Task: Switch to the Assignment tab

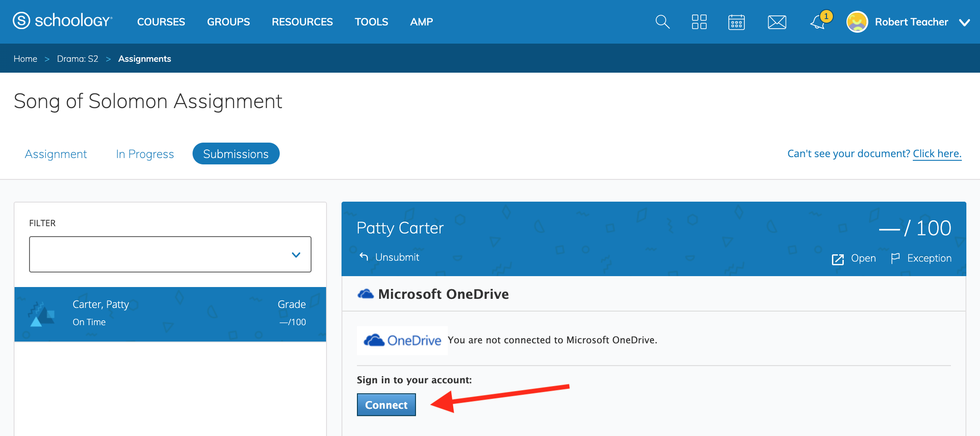Action: (x=56, y=154)
